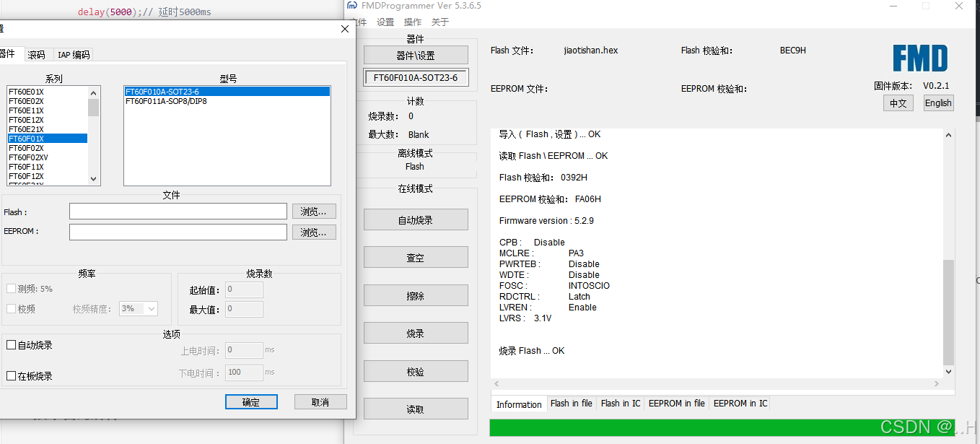Click the 读取 read button
Viewport: 980px width, 444px height.
416,409
